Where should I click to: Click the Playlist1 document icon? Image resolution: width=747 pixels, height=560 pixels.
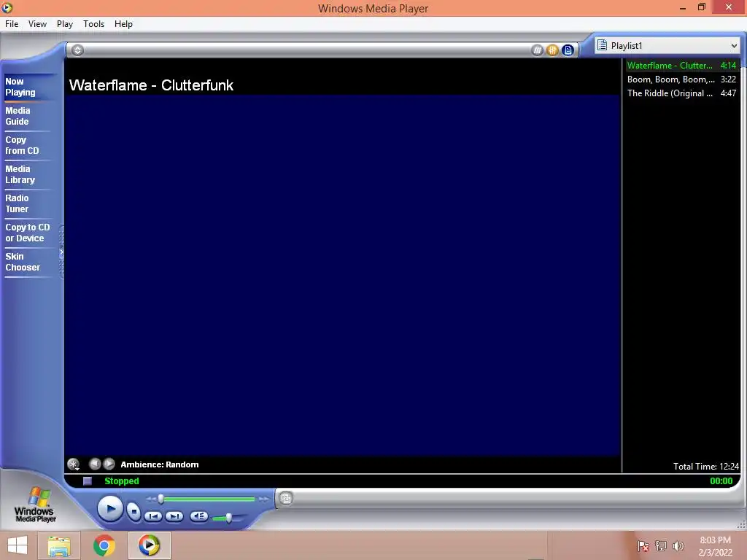602,45
